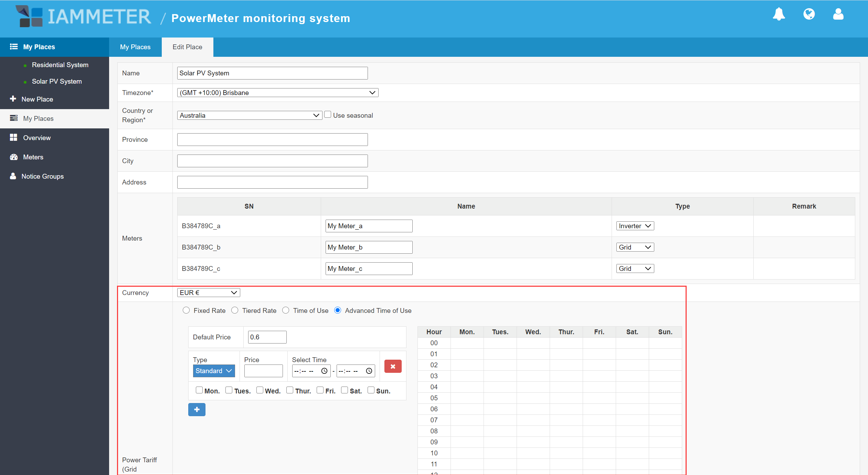Image resolution: width=868 pixels, height=475 pixels.
Task: Open Notice Groups in sidebar menu
Action: [42, 176]
